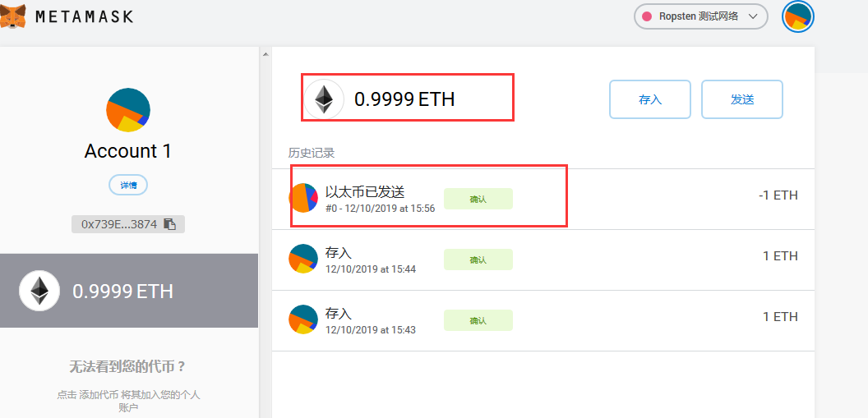Click the scroll-up arrow of the sidebar scrollbar
This screenshot has height=418, width=868.
point(265,54)
